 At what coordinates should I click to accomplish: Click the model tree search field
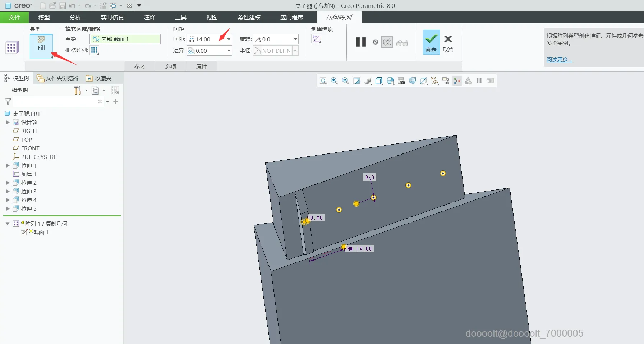[x=59, y=102]
